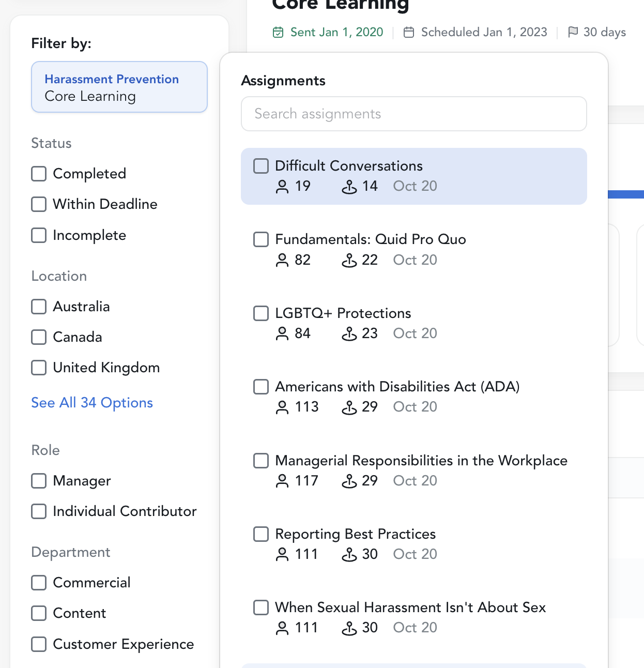Tick the Content department checkbox
Image resolution: width=644 pixels, height=668 pixels.
pyautogui.click(x=39, y=613)
